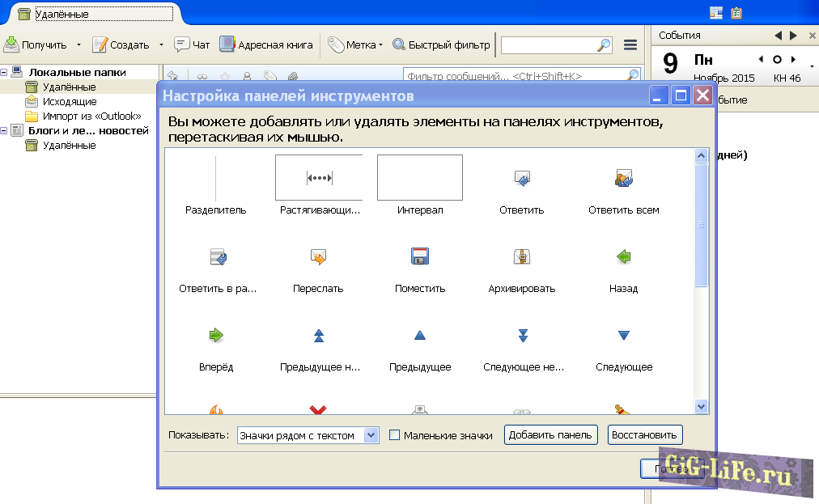
Task: Click the green Back (Назад) arrow icon
Action: 623,257
